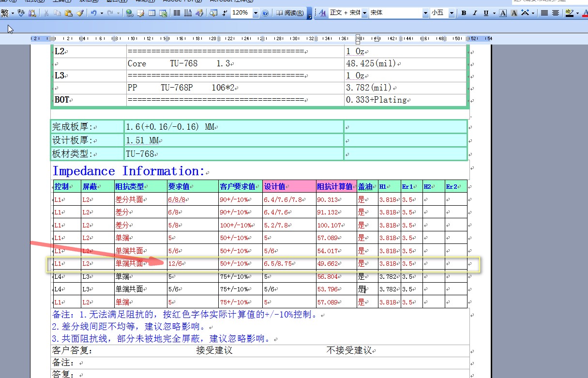The width and height of the screenshot is (588, 378).
Task: Open the 120% zoom dropdown
Action: pyautogui.click(x=256, y=13)
